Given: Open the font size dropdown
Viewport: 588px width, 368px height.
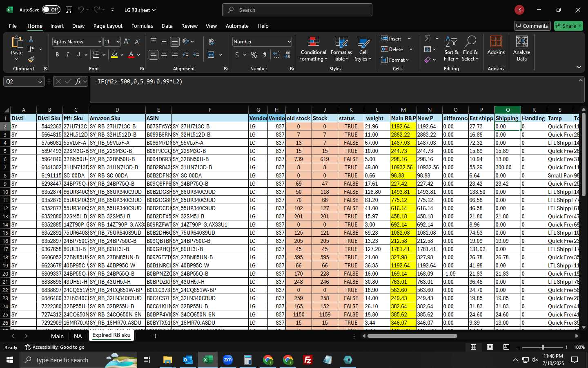Looking at the screenshot, I should [118, 42].
